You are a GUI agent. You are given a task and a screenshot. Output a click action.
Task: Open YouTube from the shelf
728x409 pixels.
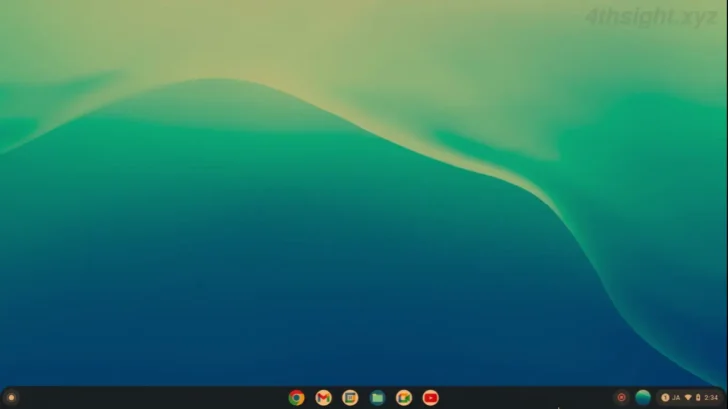click(x=430, y=398)
